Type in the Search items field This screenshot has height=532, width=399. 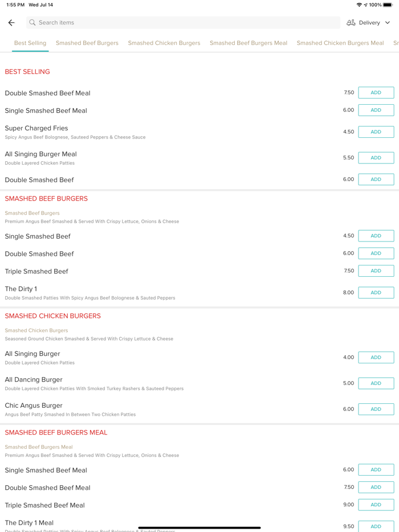(182, 23)
